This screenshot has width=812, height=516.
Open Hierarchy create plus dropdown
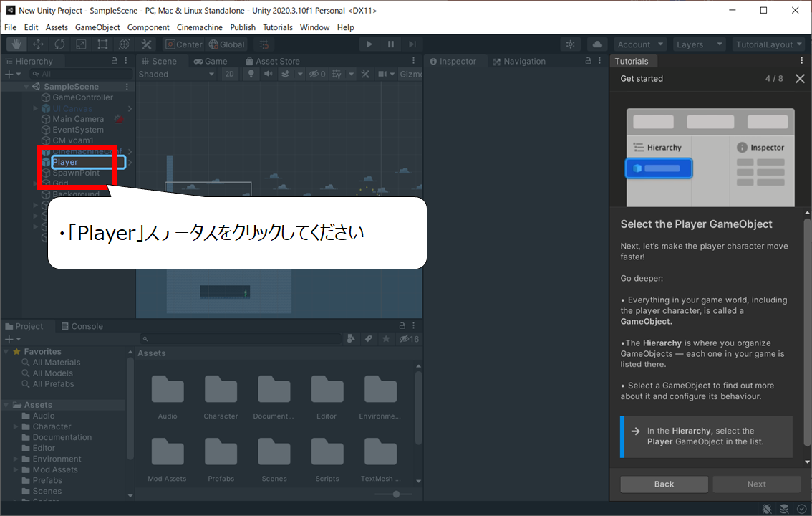[x=12, y=74]
